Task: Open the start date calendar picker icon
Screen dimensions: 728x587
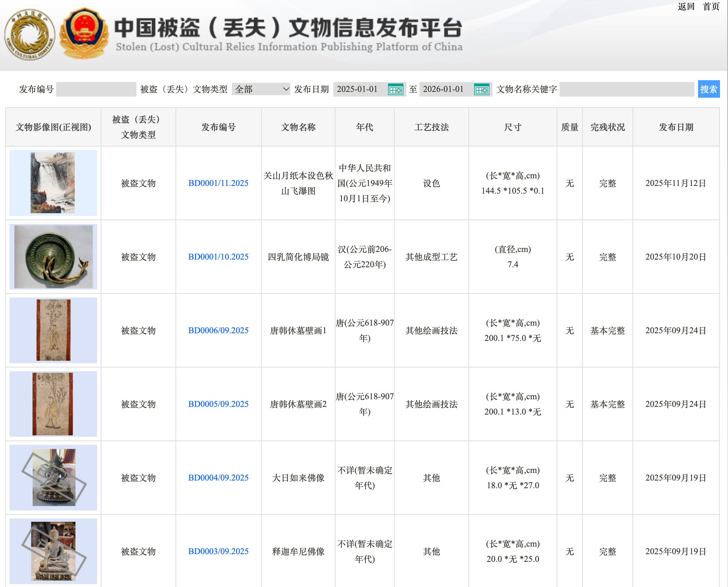Action: (395, 90)
